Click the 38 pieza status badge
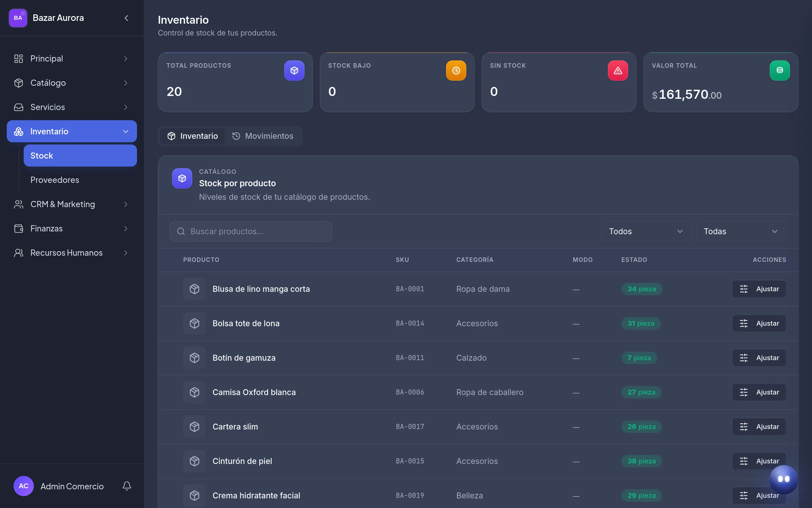 coord(641,461)
